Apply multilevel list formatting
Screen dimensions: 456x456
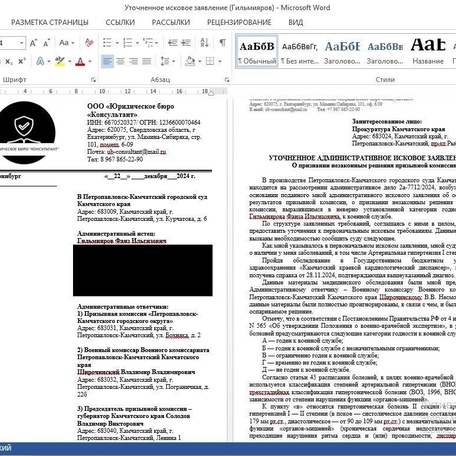pos(148,43)
